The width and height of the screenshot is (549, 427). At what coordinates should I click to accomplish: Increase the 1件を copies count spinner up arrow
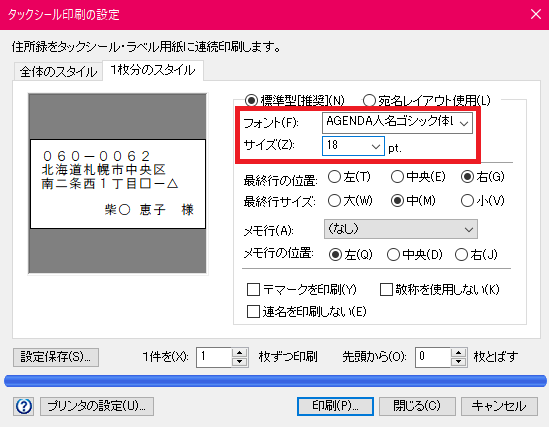click(x=240, y=353)
